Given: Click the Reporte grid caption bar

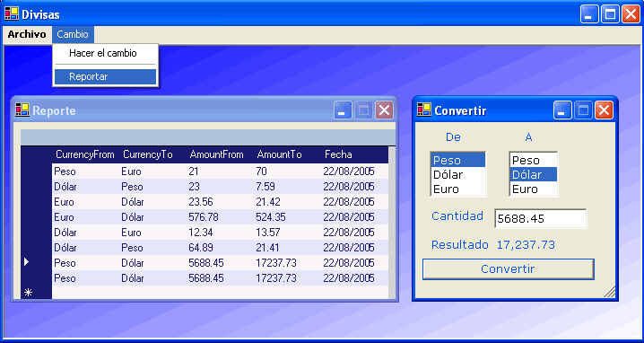Looking at the screenshot, I should click(x=208, y=137).
